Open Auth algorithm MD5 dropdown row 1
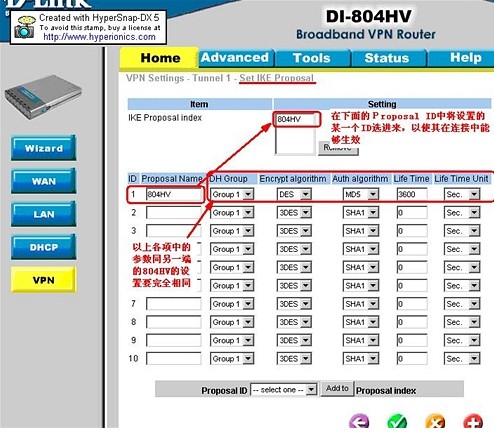Viewport: 494px width, 433px height. (x=361, y=194)
